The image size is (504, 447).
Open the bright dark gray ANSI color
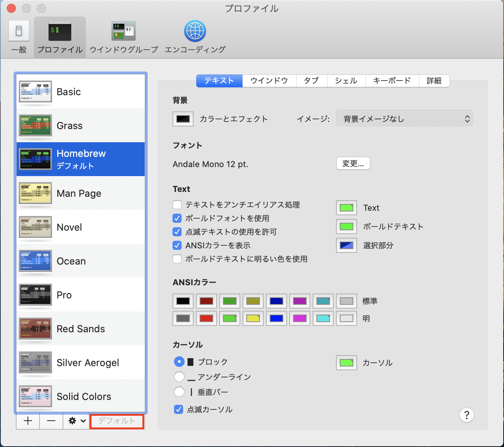[x=183, y=318]
